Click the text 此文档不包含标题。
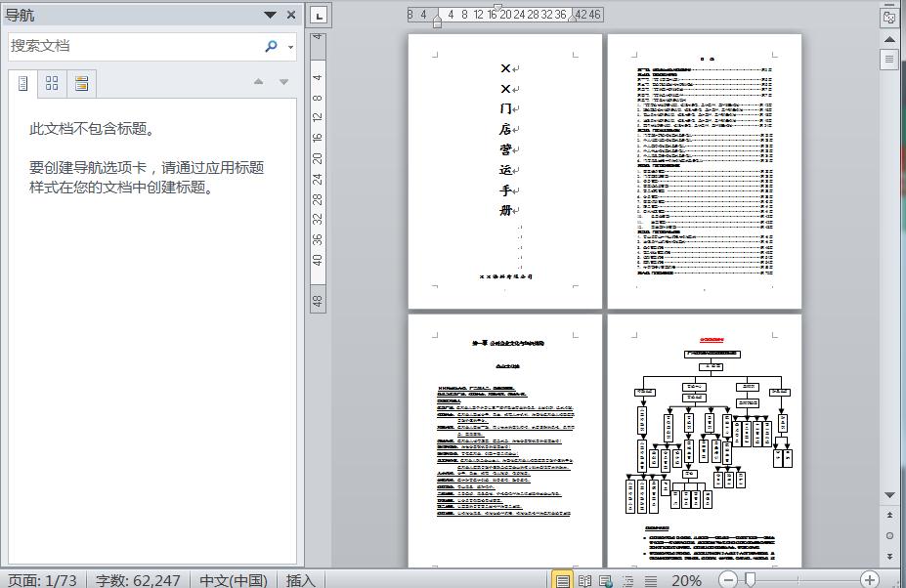Image resolution: width=906 pixels, height=588 pixels. pos(93,129)
